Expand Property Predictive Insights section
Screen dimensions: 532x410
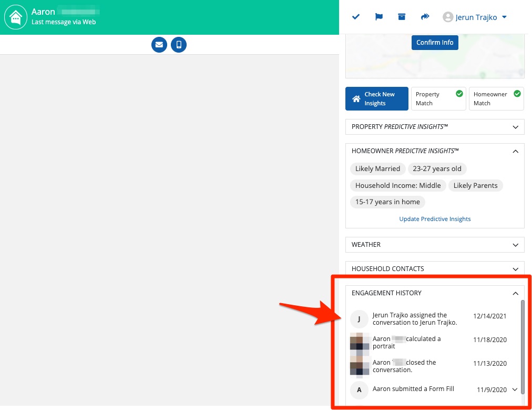(x=515, y=127)
